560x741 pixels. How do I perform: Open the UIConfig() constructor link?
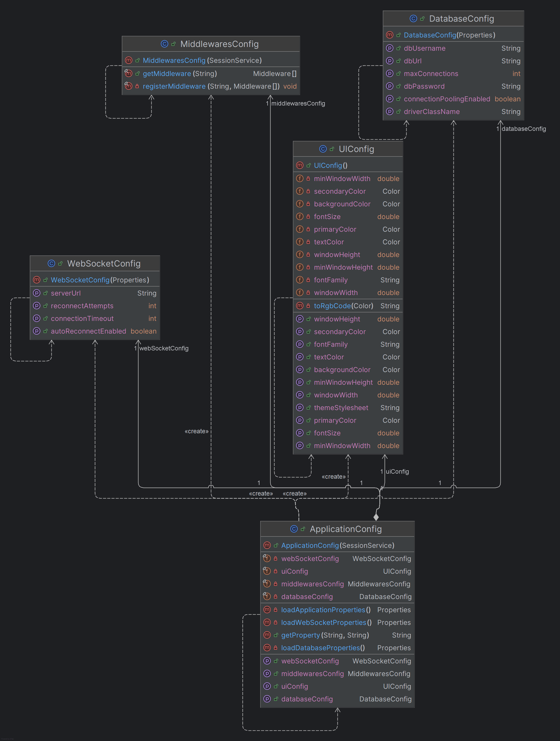click(328, 165)
